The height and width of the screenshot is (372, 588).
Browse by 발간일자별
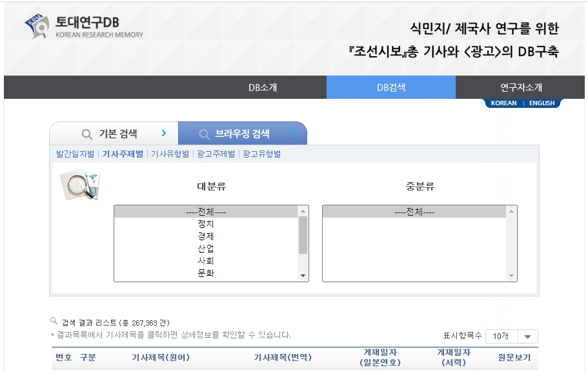coord(75,154)
